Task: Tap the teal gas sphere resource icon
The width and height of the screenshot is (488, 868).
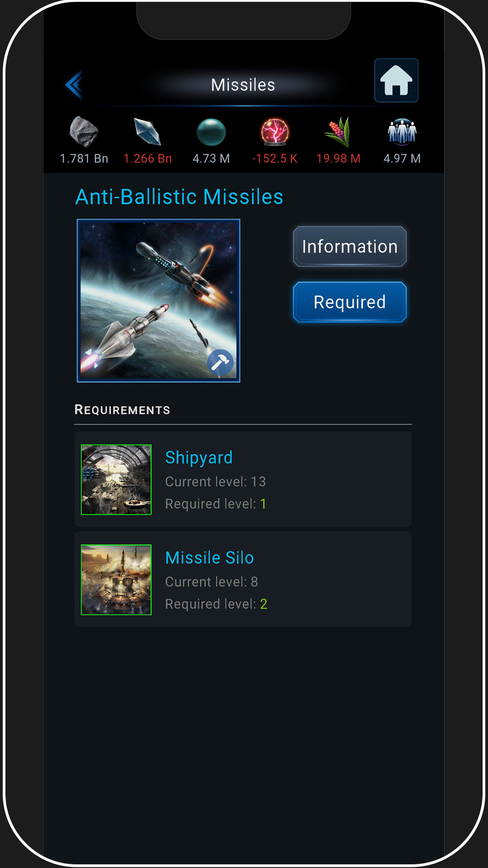Action: [x=211, y=132]
